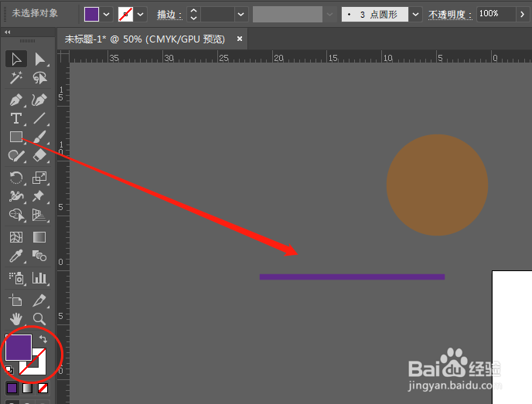Select the Warp tool
Screen dimensions: 532x404
pos(16,196)
